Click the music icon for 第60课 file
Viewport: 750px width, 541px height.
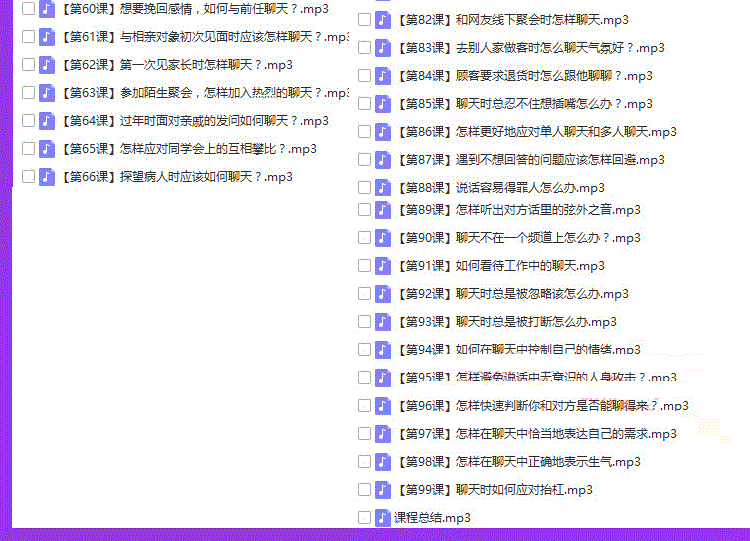pos(47,9)
